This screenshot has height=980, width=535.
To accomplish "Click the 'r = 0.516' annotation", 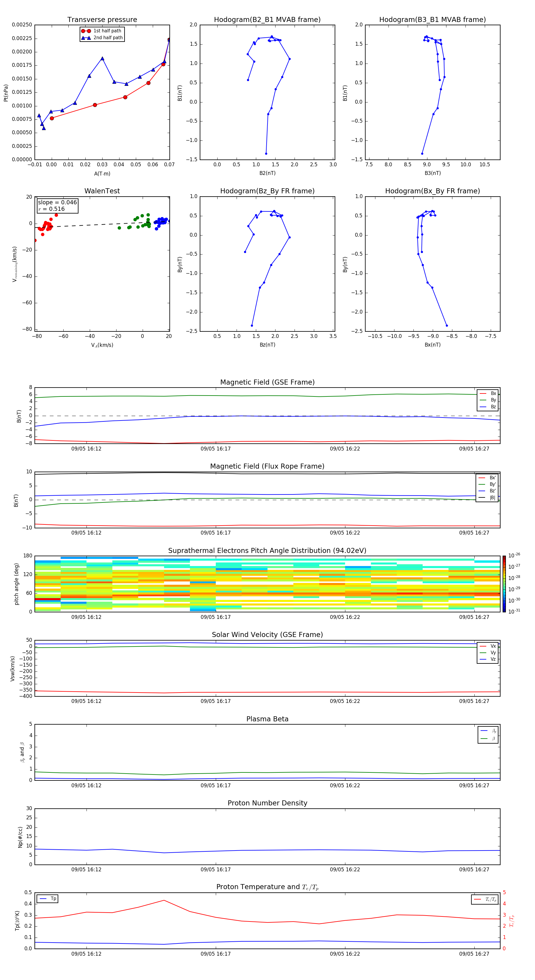I will coord(51,209).
